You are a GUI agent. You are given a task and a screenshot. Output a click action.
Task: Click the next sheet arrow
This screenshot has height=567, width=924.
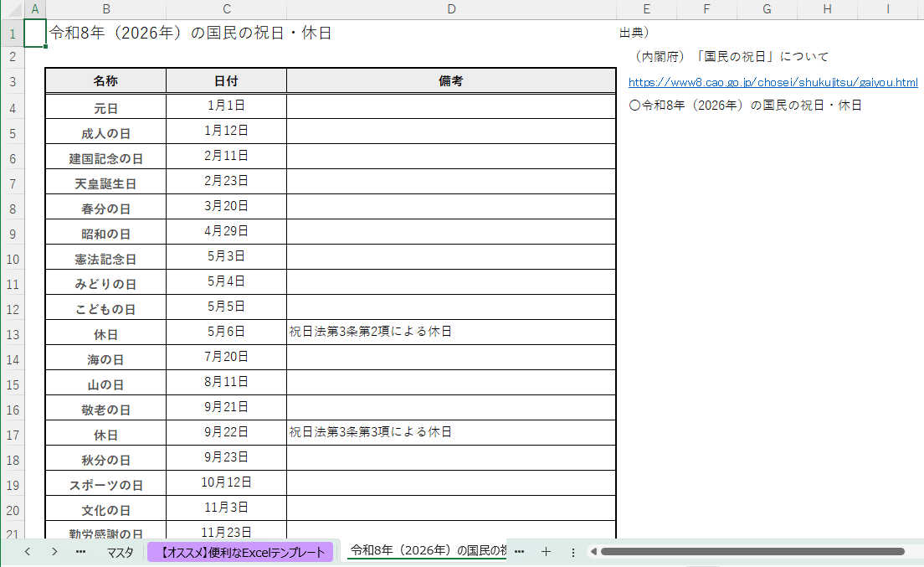pos(54,552)
